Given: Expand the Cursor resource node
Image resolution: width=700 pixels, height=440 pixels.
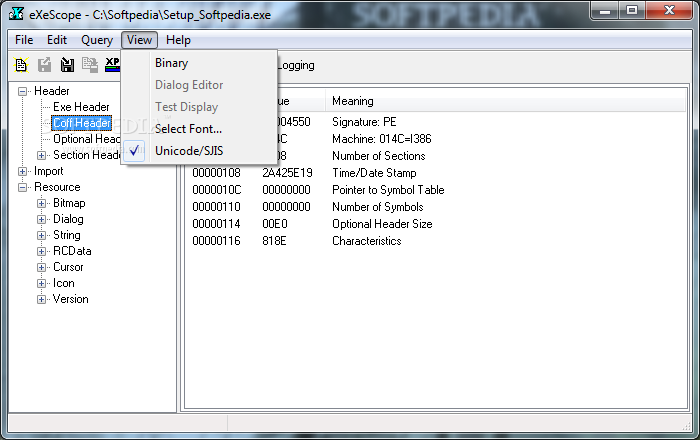Looking at the screenshot, I should click(x=41, y=268).
